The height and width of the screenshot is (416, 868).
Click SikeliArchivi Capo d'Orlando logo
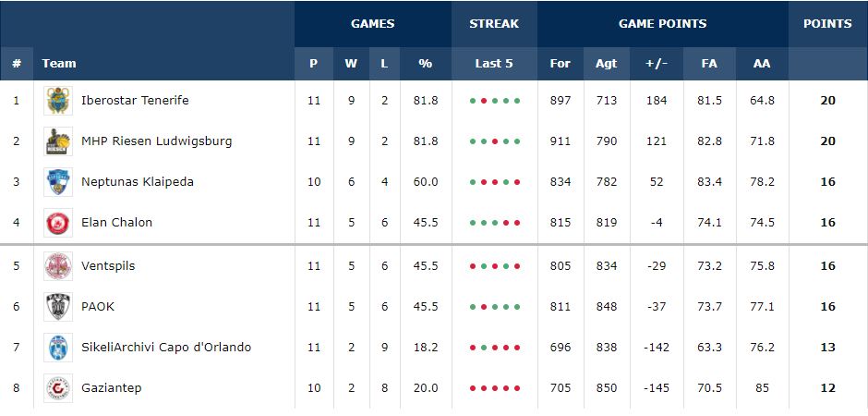pos(58,348)
